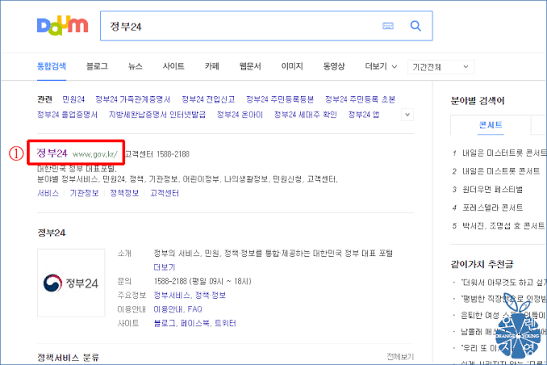
Task: Switch to the 블로그 tab
Action: coord(97,66)
